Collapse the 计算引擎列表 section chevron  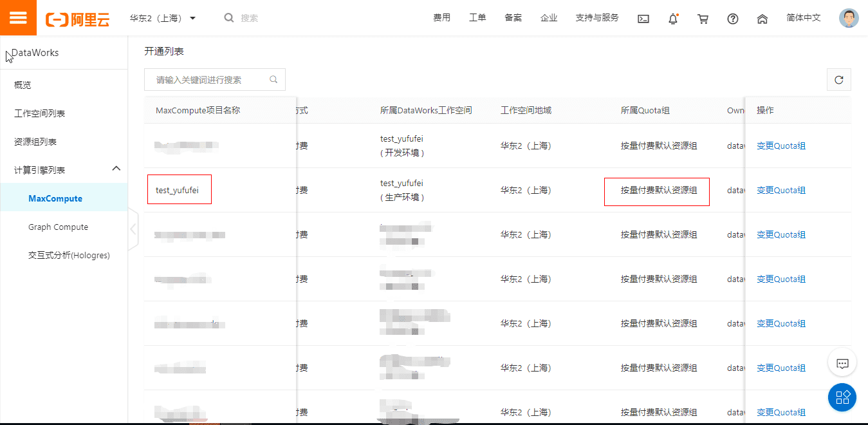click(116, 169)
